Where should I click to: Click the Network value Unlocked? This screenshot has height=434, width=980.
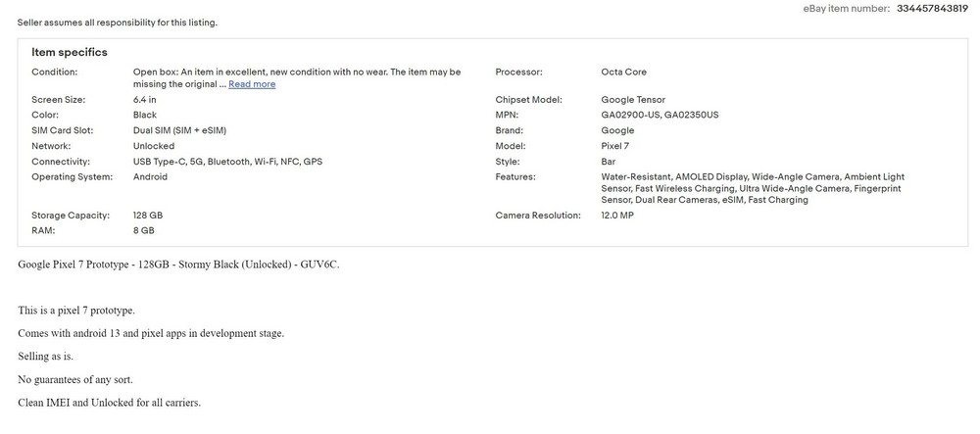[154, 146]
